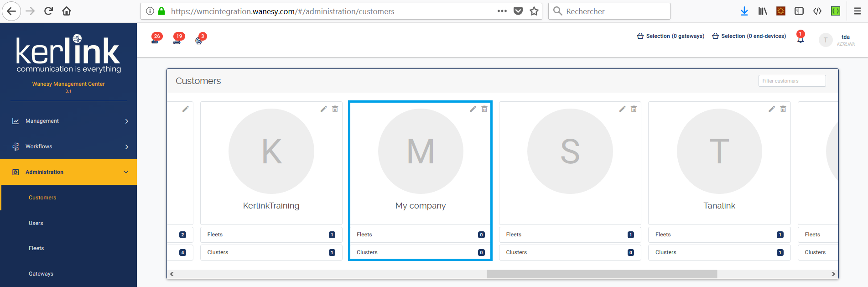The width and height of the screenshot is (868, 287).
Task: Go to Gateways in the sidebar
Action: pyautogui.click(x=41, y=274)
